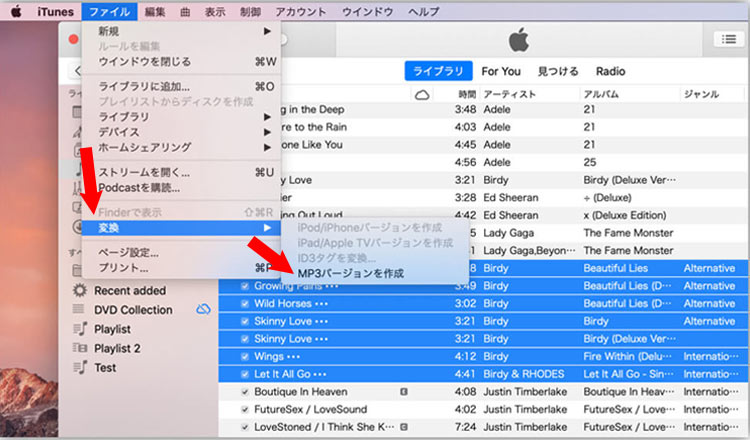This screenshot has width=750, height=440.
Task: Open the more options dots for Let It All Go
Action: pyautogui.click(x=320, y=375)
